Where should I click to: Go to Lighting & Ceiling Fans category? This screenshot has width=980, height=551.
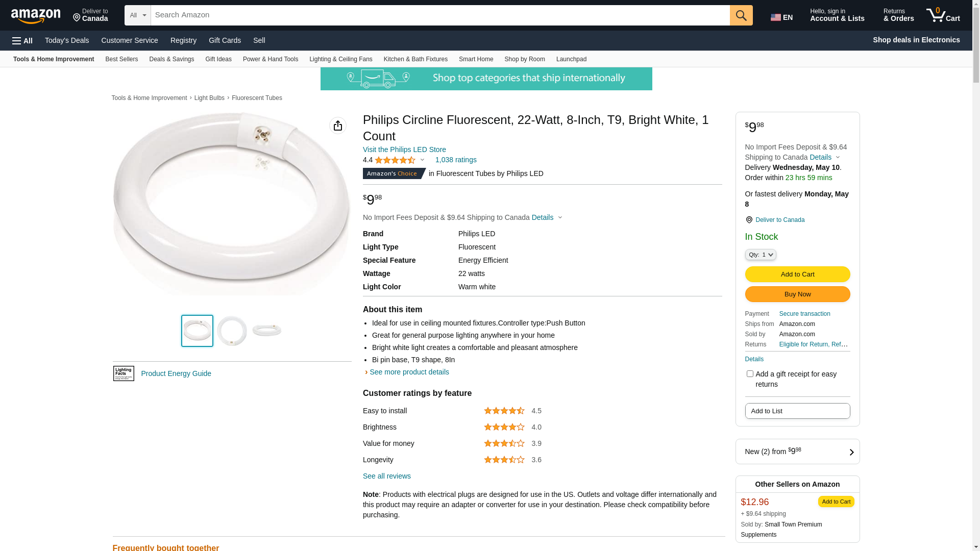click(x=340, y=59)
